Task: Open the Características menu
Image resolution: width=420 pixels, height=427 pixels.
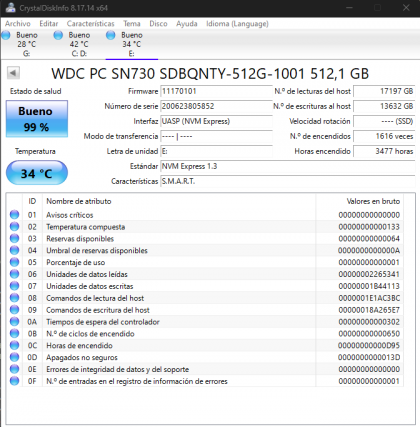Action: 90,24
